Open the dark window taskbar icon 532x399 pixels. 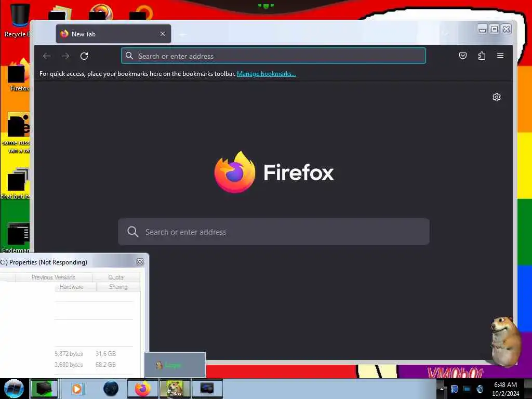[x=207, y=389]
